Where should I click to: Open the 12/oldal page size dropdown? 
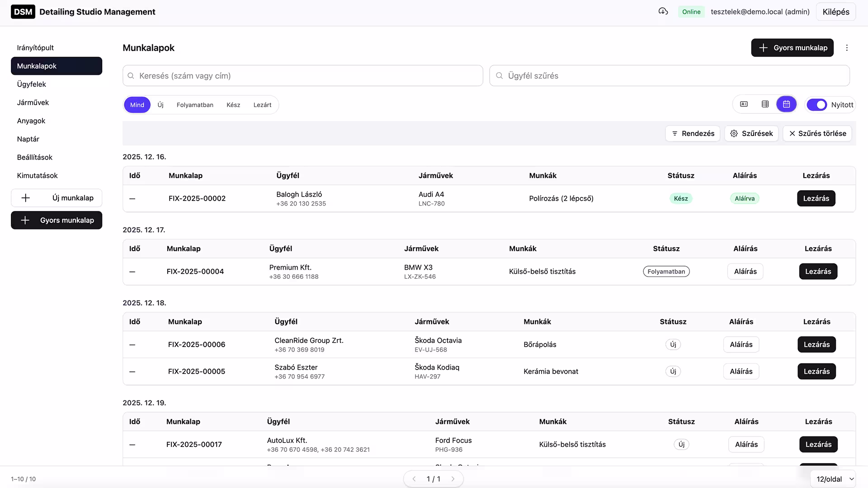(x=834, y=479)
